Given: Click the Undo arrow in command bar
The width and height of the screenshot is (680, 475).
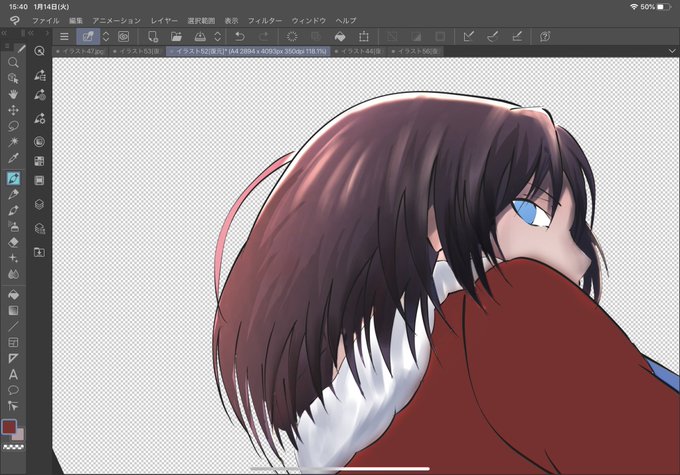Looking at the screenshot, I should [x=239, y=37].
